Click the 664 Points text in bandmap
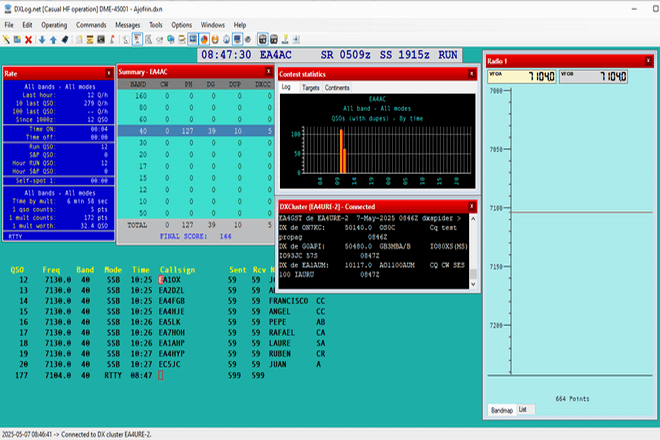Viewport: 660px width, 440px height. tap(572, 399)
